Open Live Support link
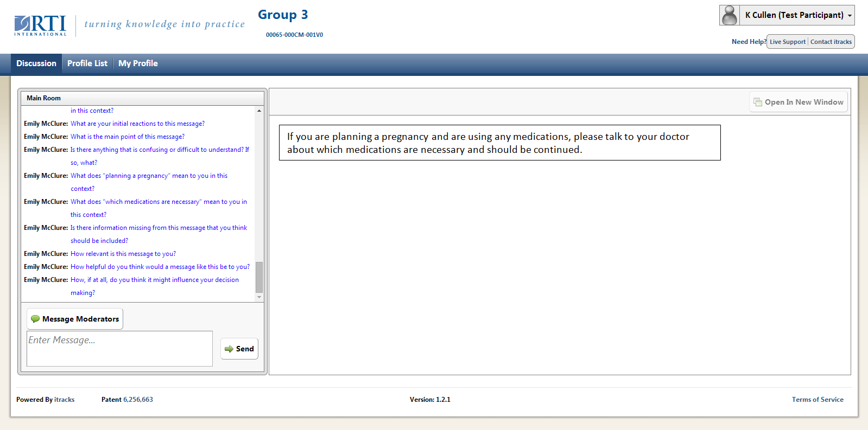 coord(788,42)
